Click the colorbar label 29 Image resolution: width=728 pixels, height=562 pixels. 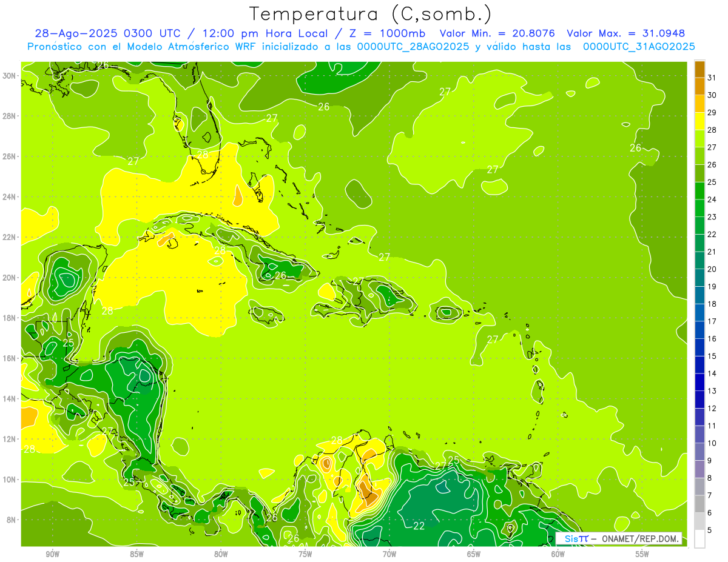click(x=712, y=113)
